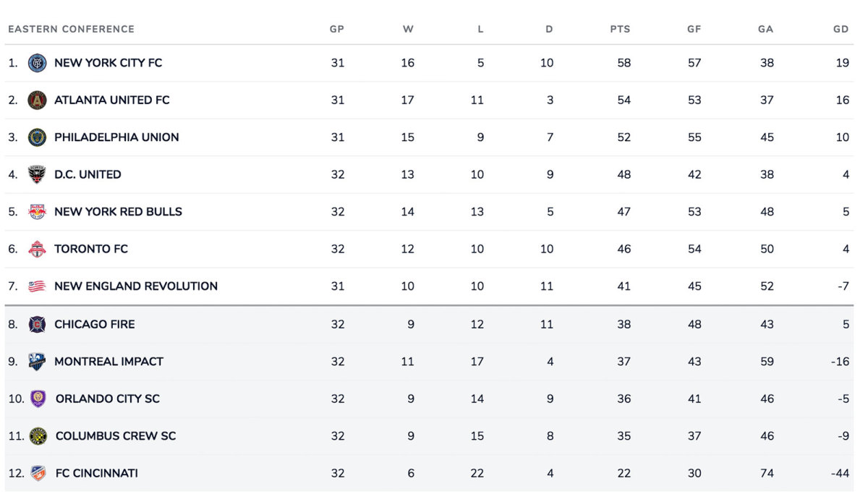Screen dimensions: 868x502
Task: Click the Columbus Crew SC badge icon
Action: pos(38,436)
